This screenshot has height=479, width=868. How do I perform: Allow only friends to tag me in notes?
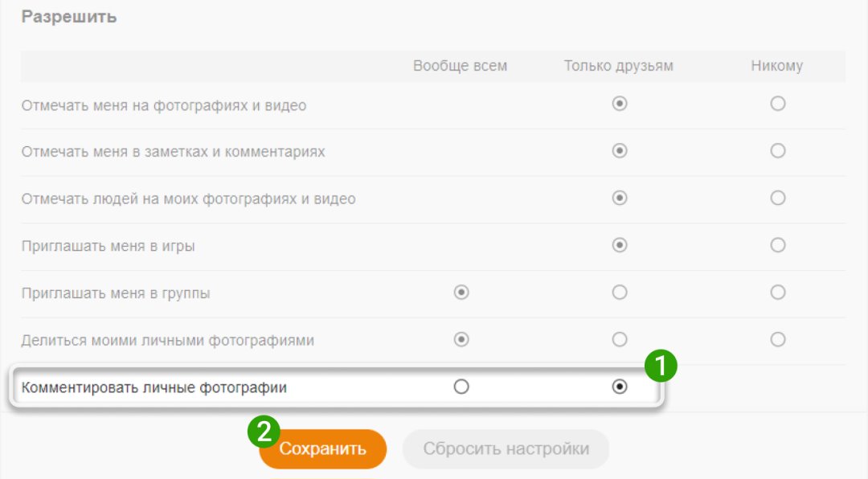pos(619,150)
